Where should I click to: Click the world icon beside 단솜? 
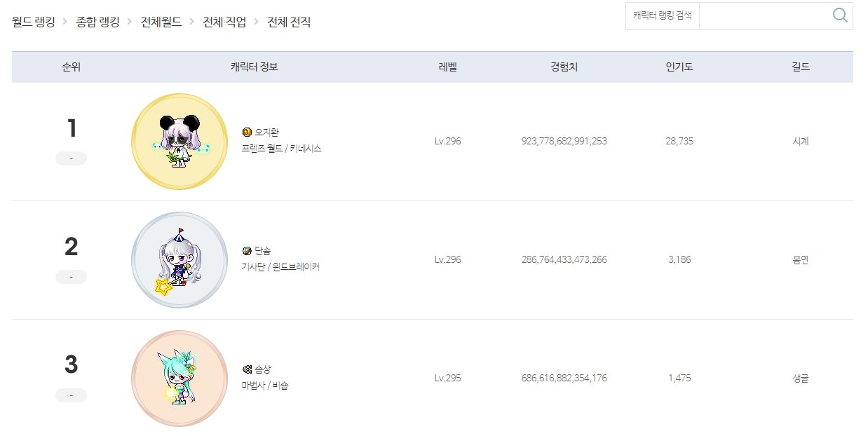(246, 250)
